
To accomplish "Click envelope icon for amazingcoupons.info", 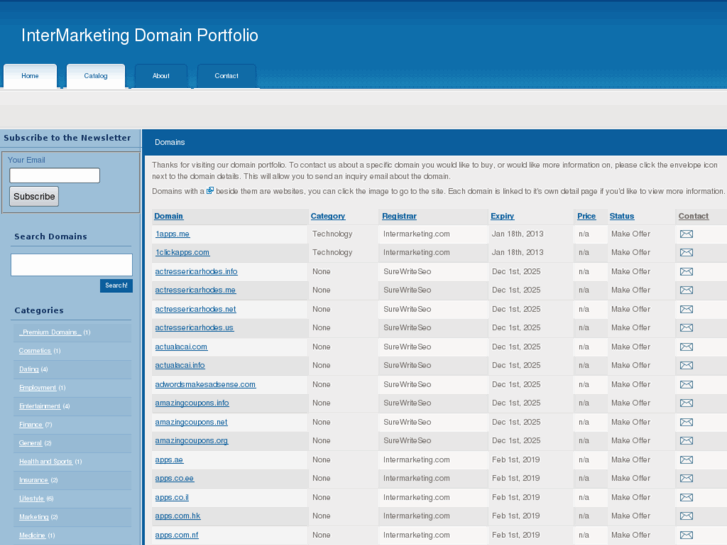I will [x=686, y=403].
